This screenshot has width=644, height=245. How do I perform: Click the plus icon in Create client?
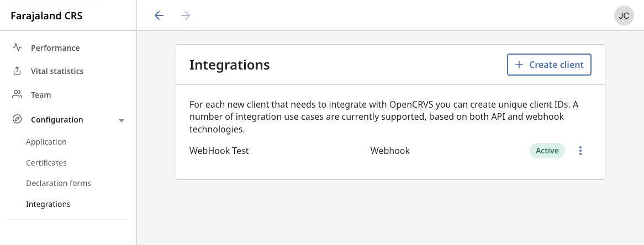tap(519, 65)
